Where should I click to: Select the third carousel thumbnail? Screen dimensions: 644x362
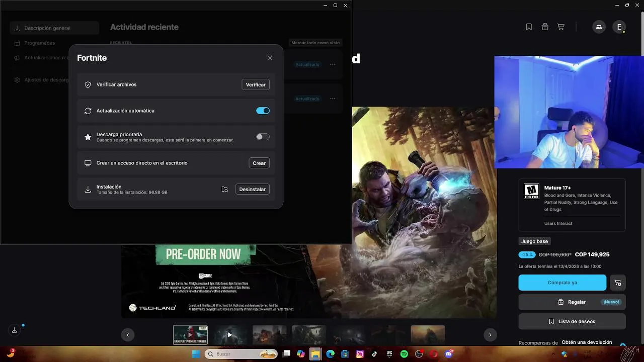tap(270, 335)
